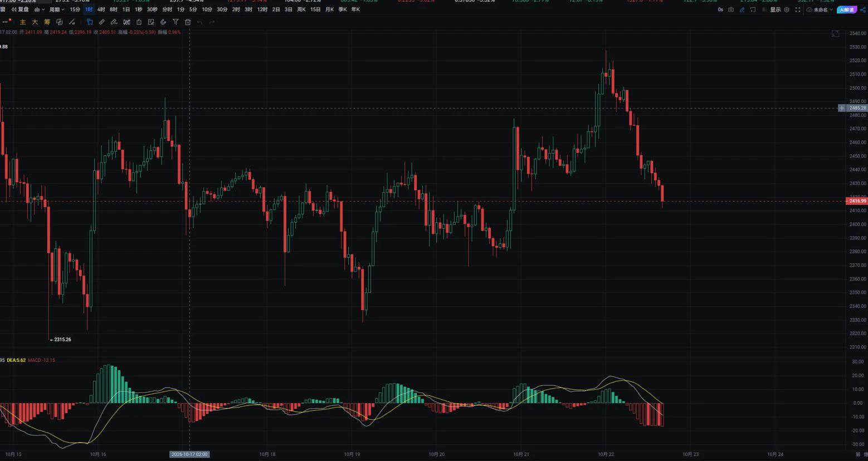Screen dimensions: 868x461
Task: Open the candlestick pattern tool
Action: [x=126, y=22]
